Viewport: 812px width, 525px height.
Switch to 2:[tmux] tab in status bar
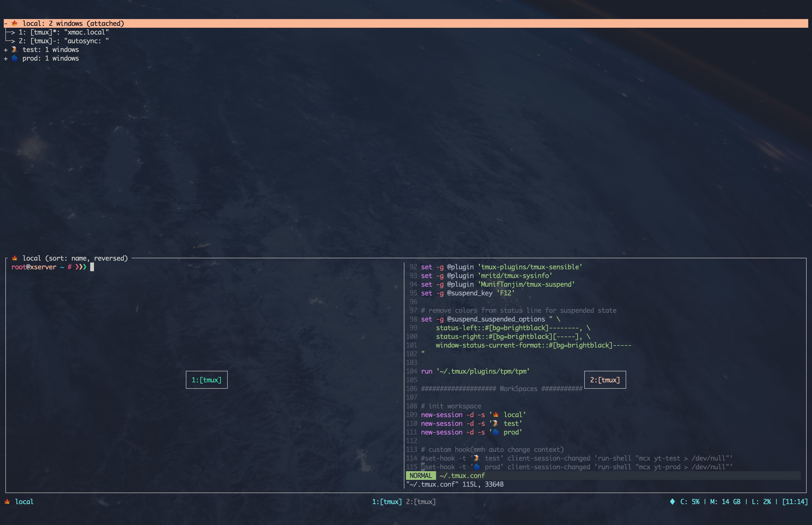coord(421,501)
